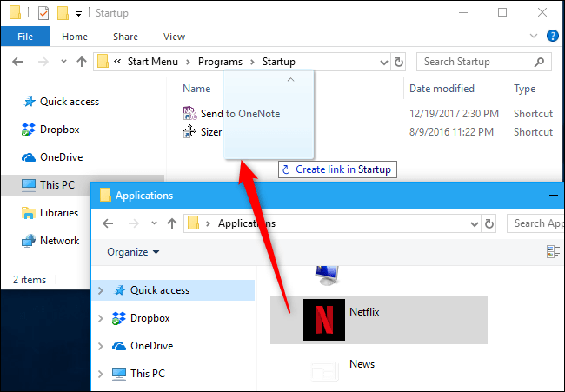The height and width of the screenshot is (392, 565).
Task: Switch to the View ribbon tab
Action: coord(174,37)
